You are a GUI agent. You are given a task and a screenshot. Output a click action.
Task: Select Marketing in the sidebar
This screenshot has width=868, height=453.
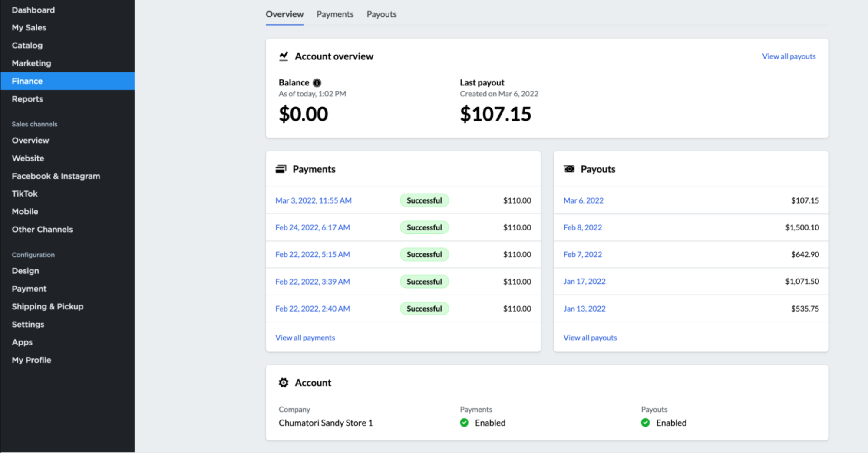(x=31, y=63)
